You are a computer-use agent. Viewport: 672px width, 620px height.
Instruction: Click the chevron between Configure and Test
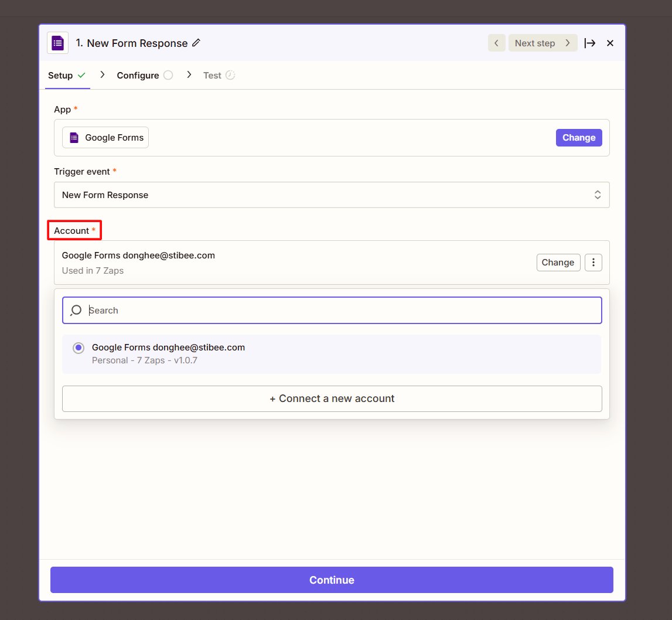(189, 74)
